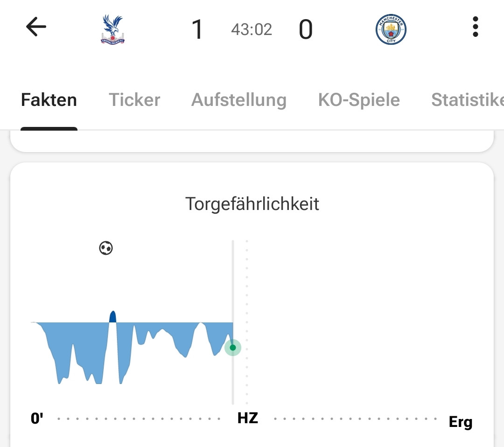504x447 pixels.
Task: Switch to the Ticker tab
Action: (134, 100)
